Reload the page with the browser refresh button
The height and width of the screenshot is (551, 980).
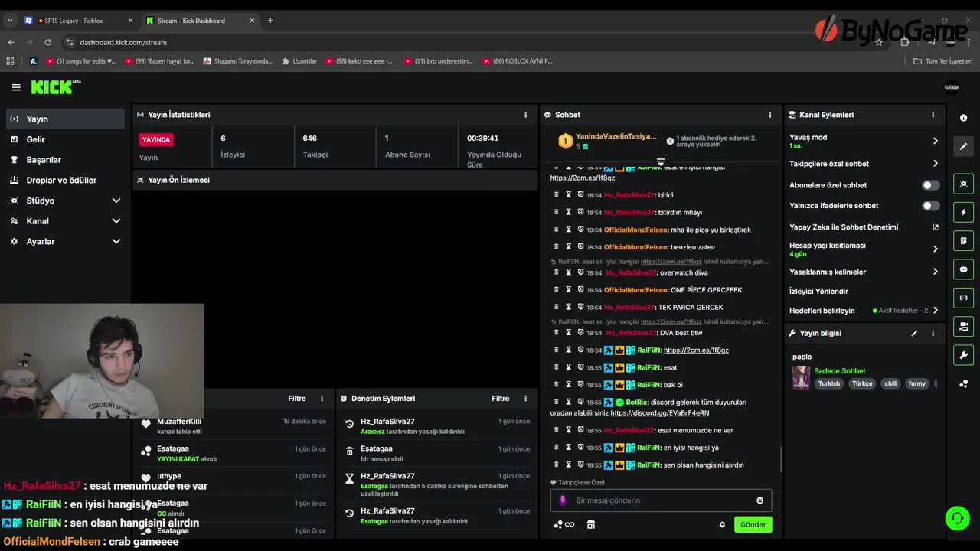(x=47, y=42)
